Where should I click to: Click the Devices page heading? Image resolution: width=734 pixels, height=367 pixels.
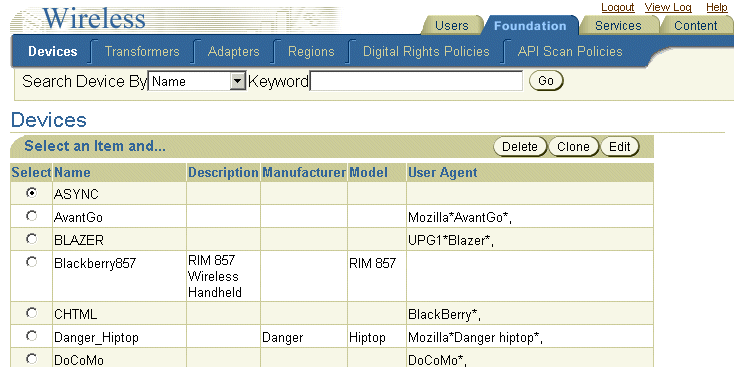[49, 120]
